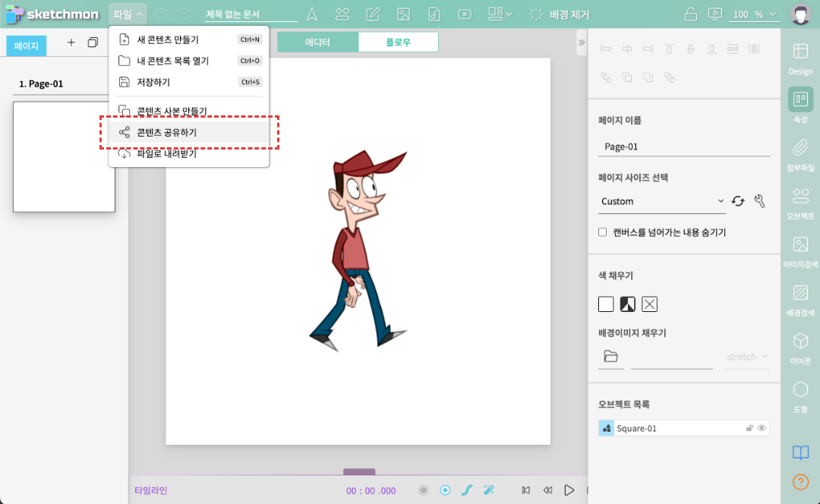The width and height of the screenshot is (820, 504).
Task: Switch to the 플로우 tab
Action: pyautogui.click(x=398, y=42)
